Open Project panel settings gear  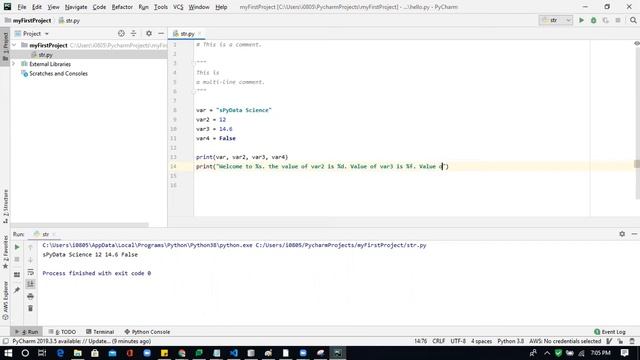pyautogui.click(x=149, y=33)
